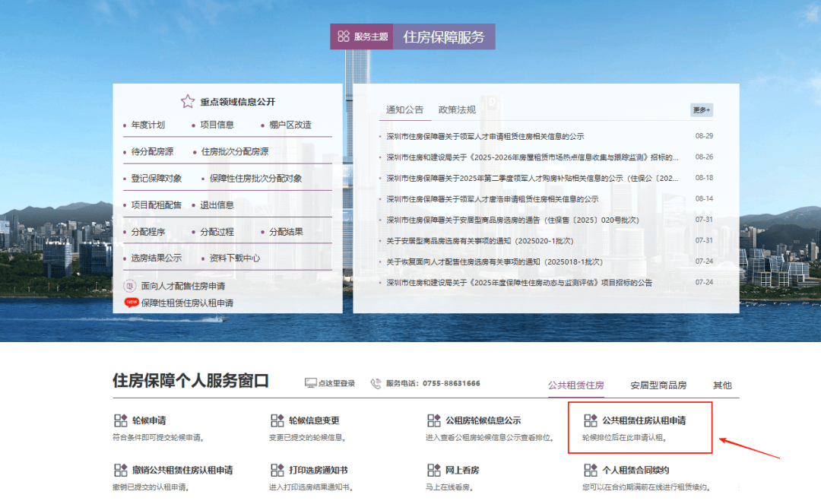Click the 更多+ button for announcements
The width and height of the screenshot is (821, 504).
tap(700, 109)
